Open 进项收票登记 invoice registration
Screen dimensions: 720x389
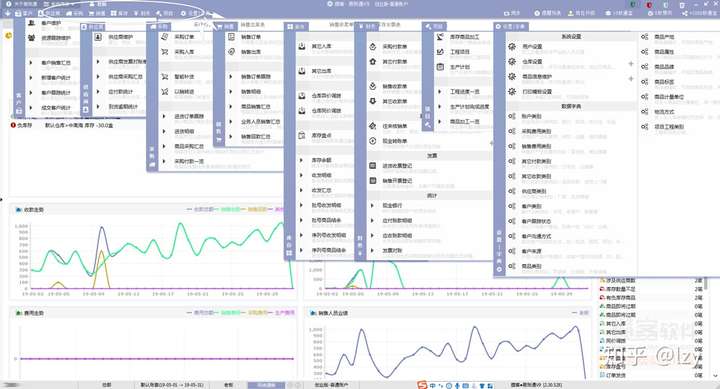coord(397,166)
